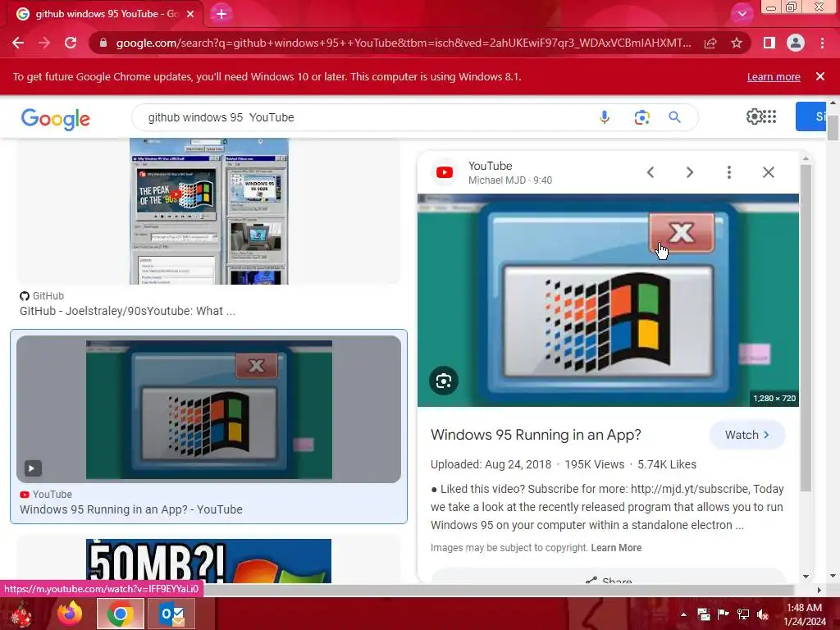This screenshot has width=840, height=630.
Task: Click the blue Sign in button
Action: 811,116
